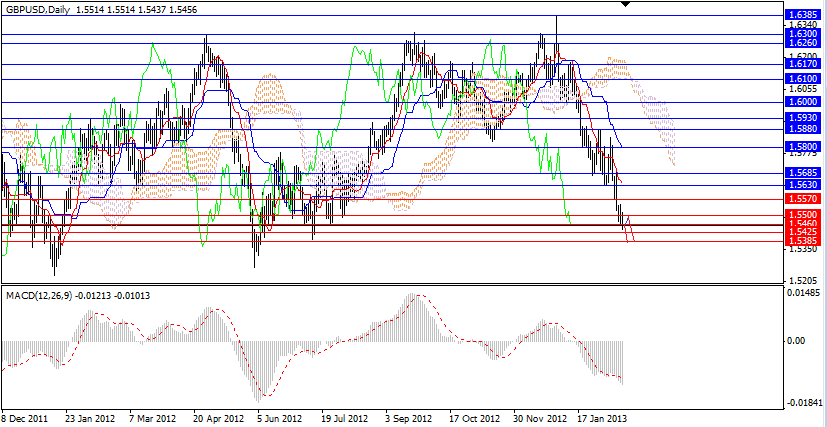Select the 3 Sep 2012 date label
The image size is (827, 427).
pyautogui.click(x=408, y=418)
